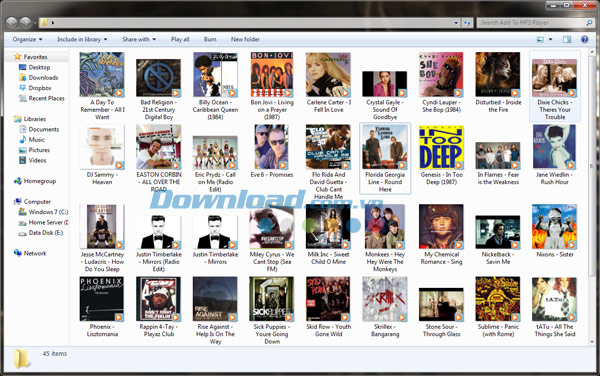
Task: Click the Burn button
Action: click(x=210, y=39)
